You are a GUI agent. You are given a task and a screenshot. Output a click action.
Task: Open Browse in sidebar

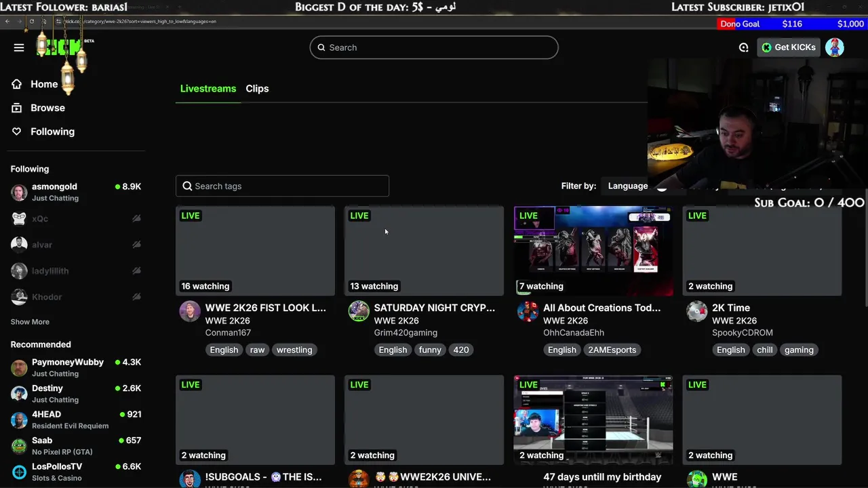(x=47, y=108)
